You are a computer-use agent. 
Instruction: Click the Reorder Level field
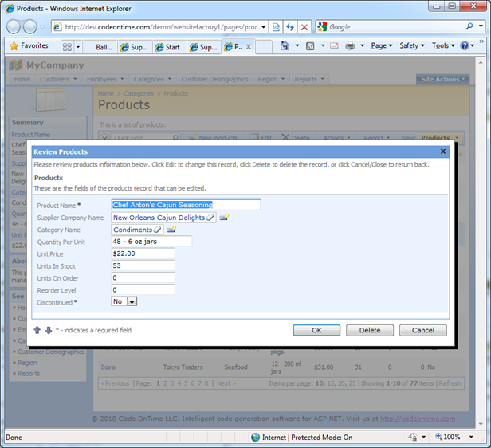point(143,290)
